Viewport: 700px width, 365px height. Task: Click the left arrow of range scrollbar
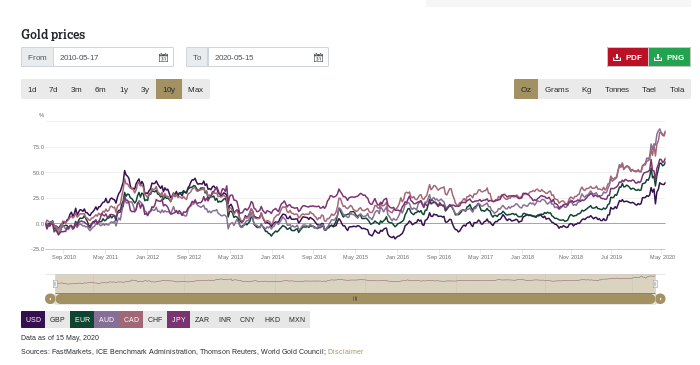[50, 299]
